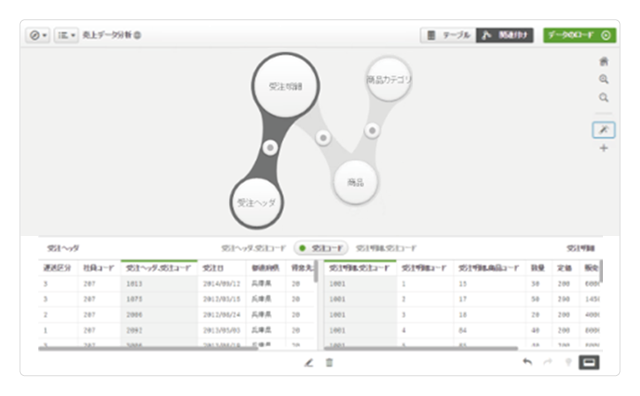
Task: Click the 受注明細.受注コード column header
Action: click(360, 268)
